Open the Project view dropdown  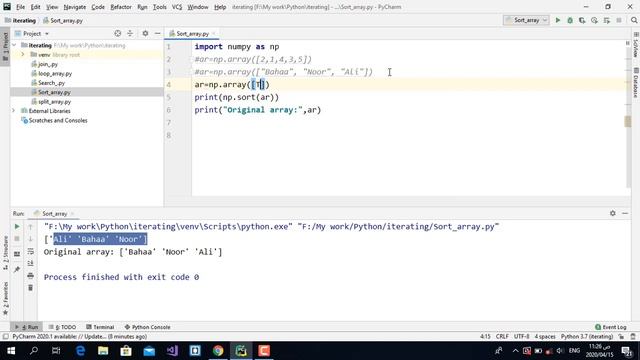click(x=32, y=33)
